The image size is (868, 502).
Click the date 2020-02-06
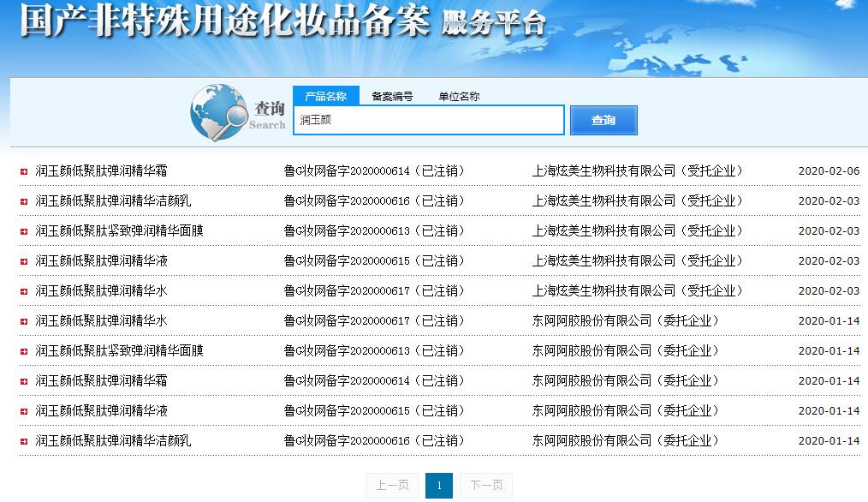[x=829, y=171]
